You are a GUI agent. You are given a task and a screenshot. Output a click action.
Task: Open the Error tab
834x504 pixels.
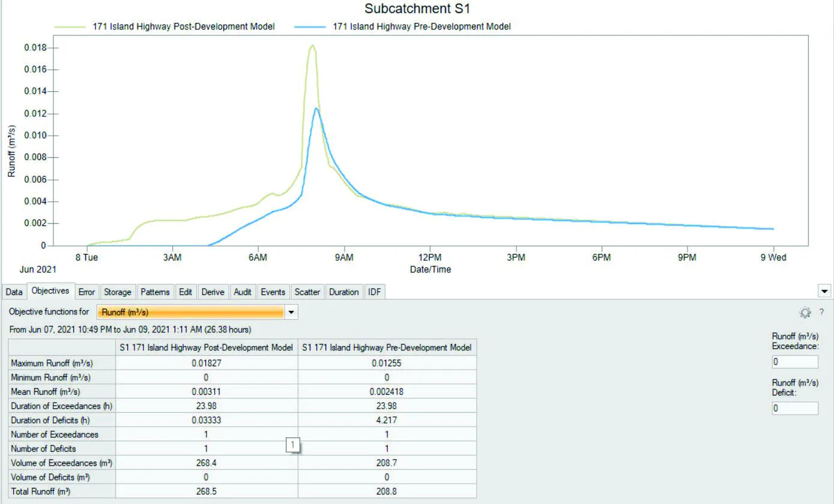pos(86,292)
